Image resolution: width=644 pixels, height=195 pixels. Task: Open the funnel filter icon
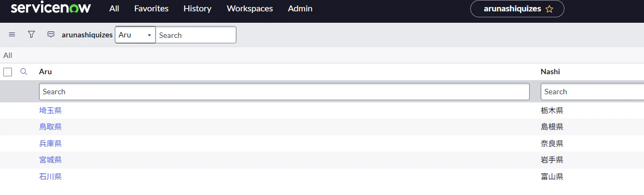31,35
